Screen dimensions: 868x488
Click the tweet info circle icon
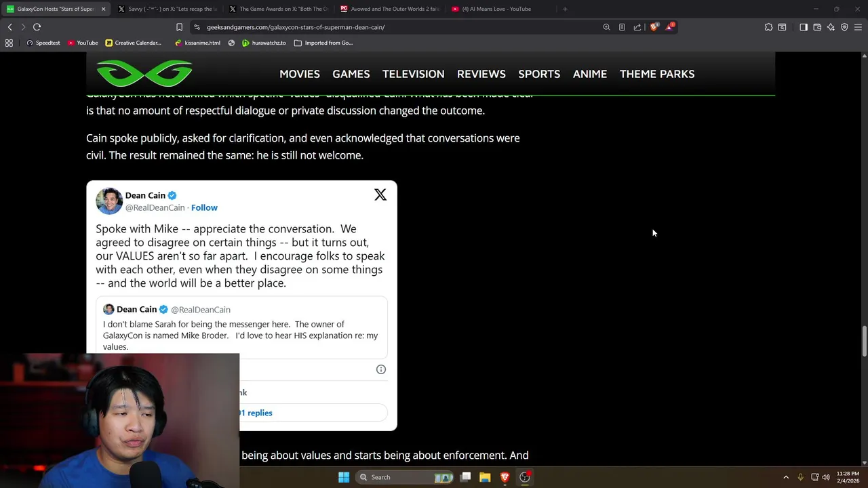point(381,369)
